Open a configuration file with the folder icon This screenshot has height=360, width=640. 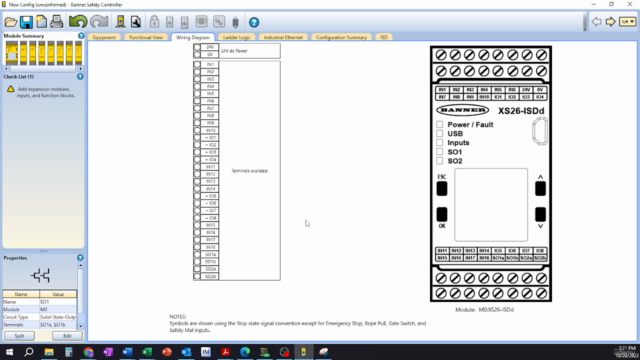(11, 22)
